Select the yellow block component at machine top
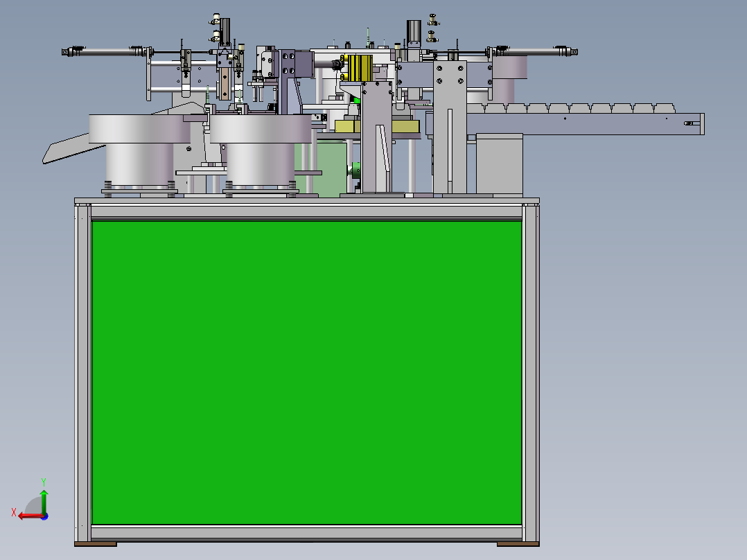Viewport: 747px width, 560px height. coord(360,68)
